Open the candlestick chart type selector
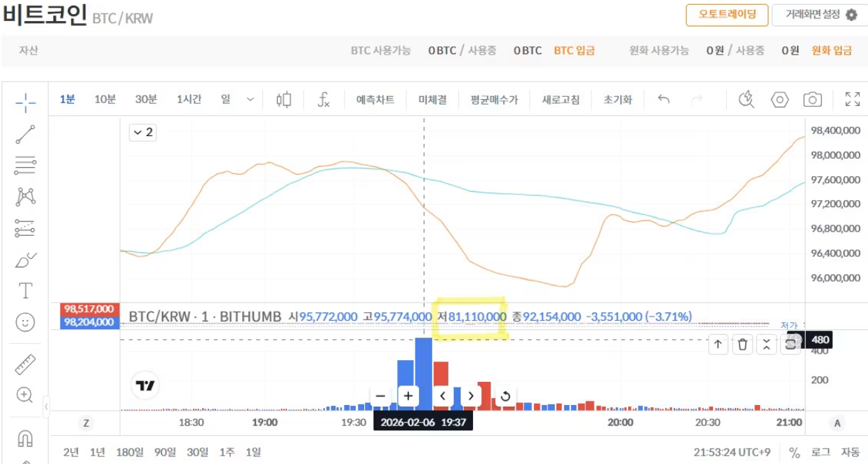Screen dimensions: 868x464 283,100
